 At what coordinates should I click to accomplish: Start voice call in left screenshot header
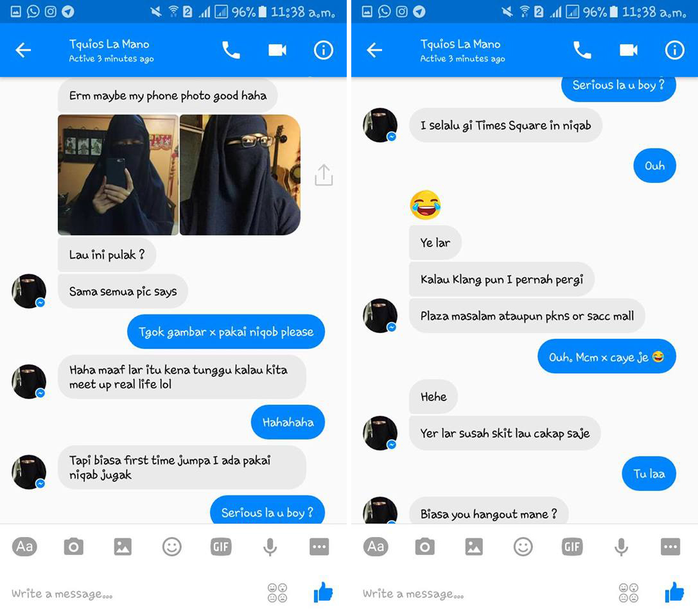pos(231,50)
